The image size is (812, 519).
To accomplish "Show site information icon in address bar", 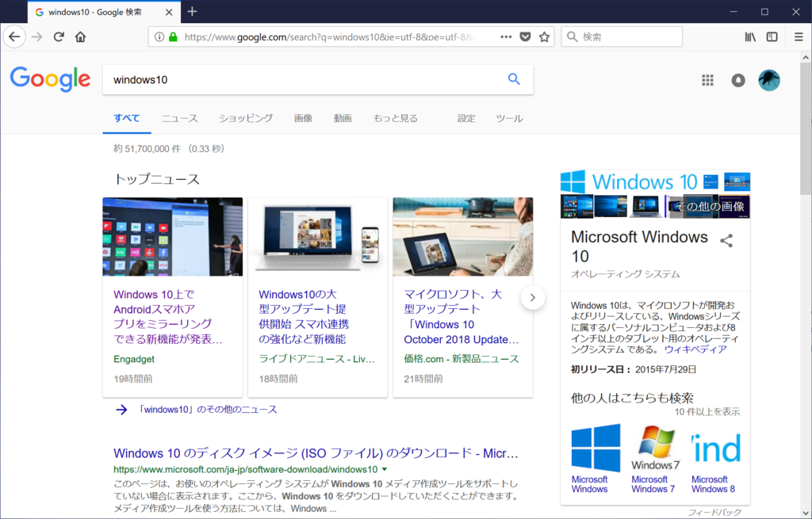I will [159, 36].
